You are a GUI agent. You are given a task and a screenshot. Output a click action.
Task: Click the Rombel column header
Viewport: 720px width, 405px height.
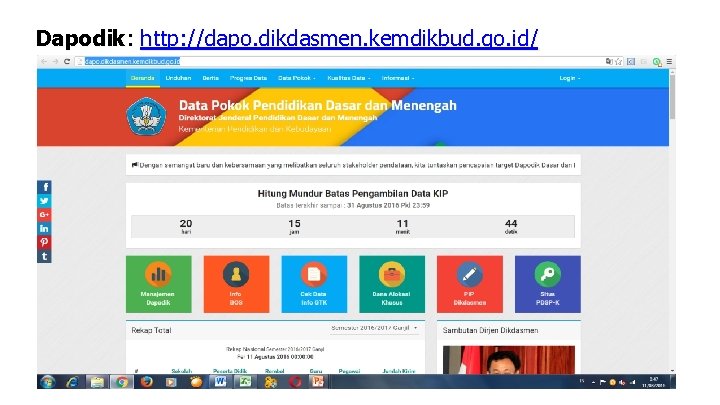pyautogui.click(x=275, y=371)
